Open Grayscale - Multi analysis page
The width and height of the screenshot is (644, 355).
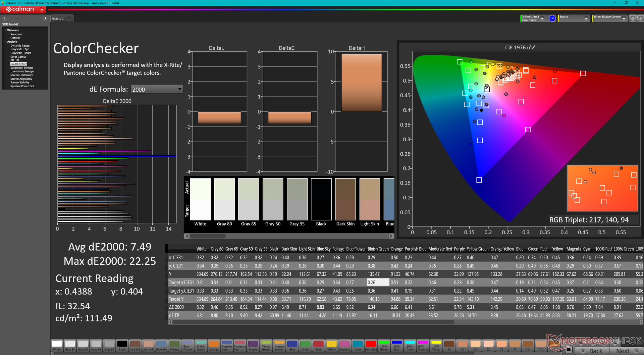[20, 53]
